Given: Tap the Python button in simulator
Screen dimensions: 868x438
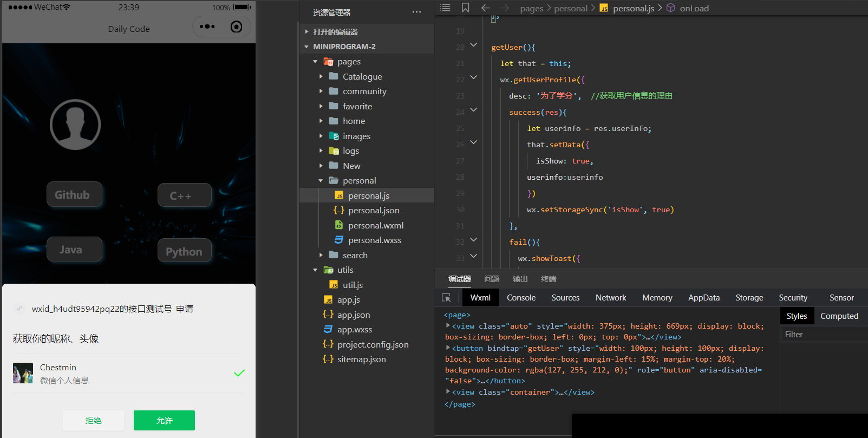Looking at the screenshot, I should pyautogui.click(x=184, y=251).
